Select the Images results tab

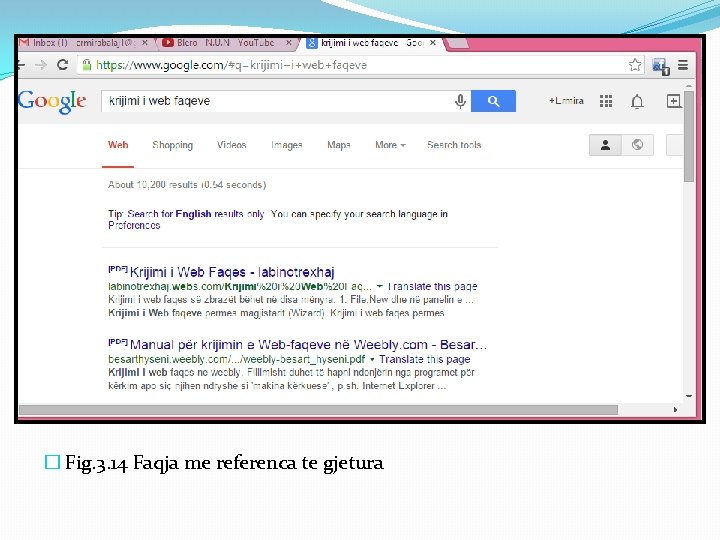287,145
